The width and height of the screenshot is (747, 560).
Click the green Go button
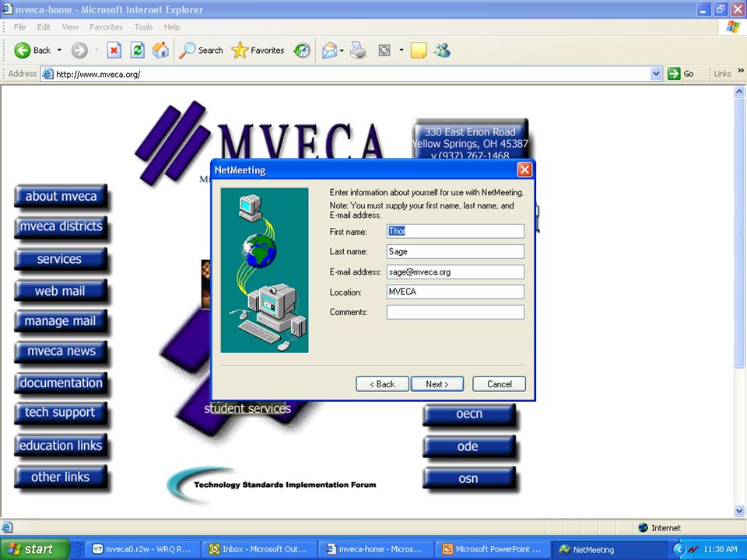[681, 74]
